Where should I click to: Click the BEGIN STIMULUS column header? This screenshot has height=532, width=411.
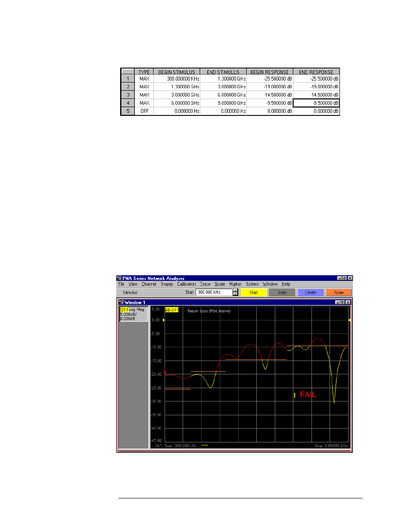[x=177, y=72]
